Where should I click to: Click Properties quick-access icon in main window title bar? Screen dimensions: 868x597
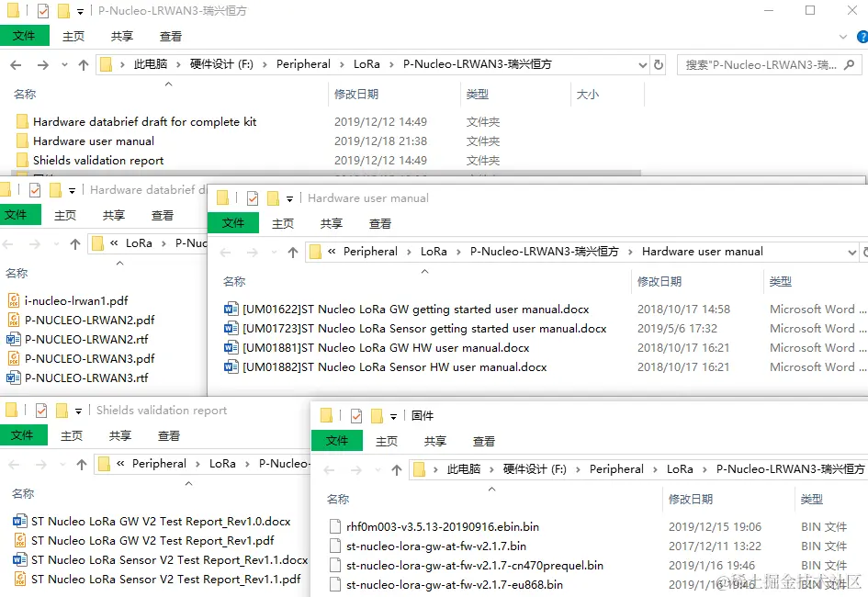[42, 10]
